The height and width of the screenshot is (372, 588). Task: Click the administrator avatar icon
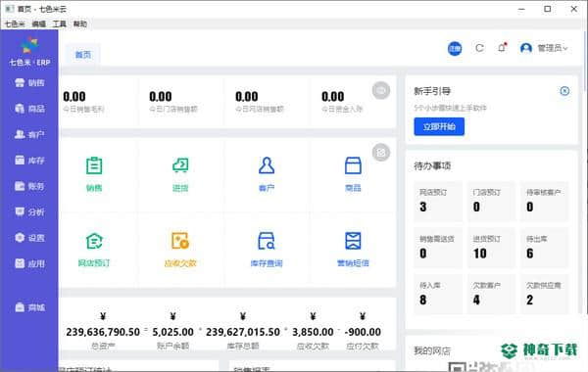click(x=525, y=48)
